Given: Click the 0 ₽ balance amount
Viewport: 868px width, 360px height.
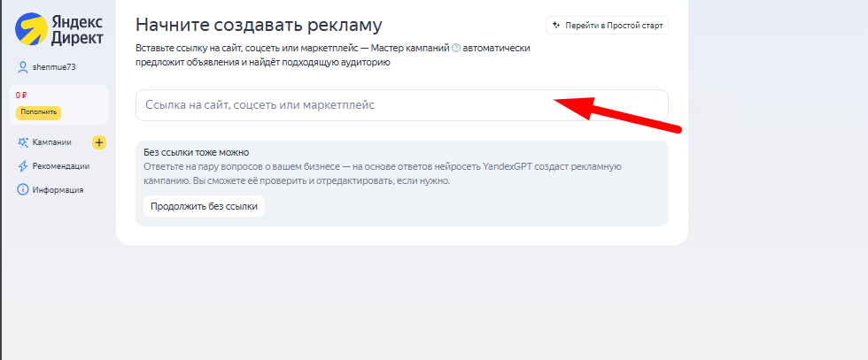Looking at the screenshot, I should 21,96.
